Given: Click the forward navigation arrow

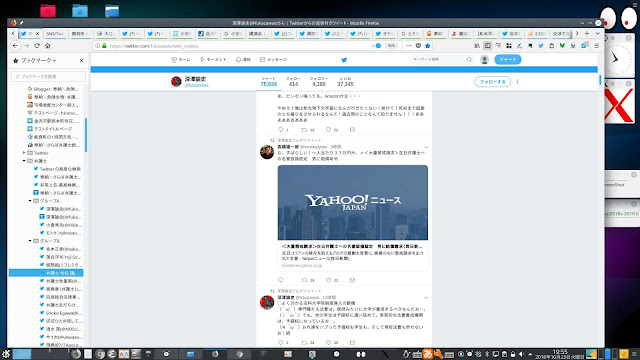Looking at the screenshot, I should [27, 46].
